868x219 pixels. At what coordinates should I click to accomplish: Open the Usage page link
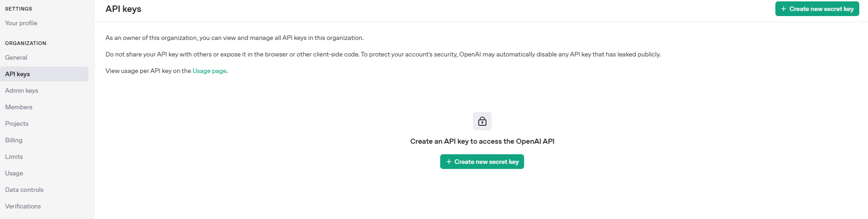pyautogui.click(x=209, y=71)
